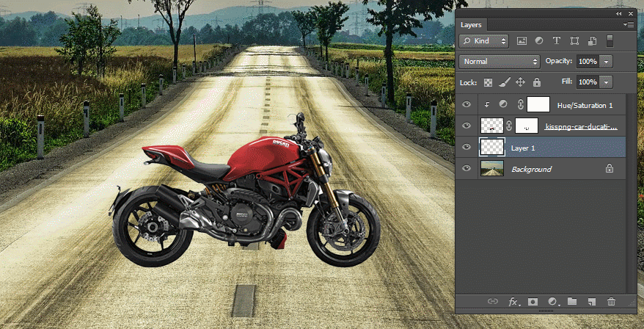644x329 pixels.
Task: Select the kisspng-car-ducati layer name
Action: pos(581,126)
